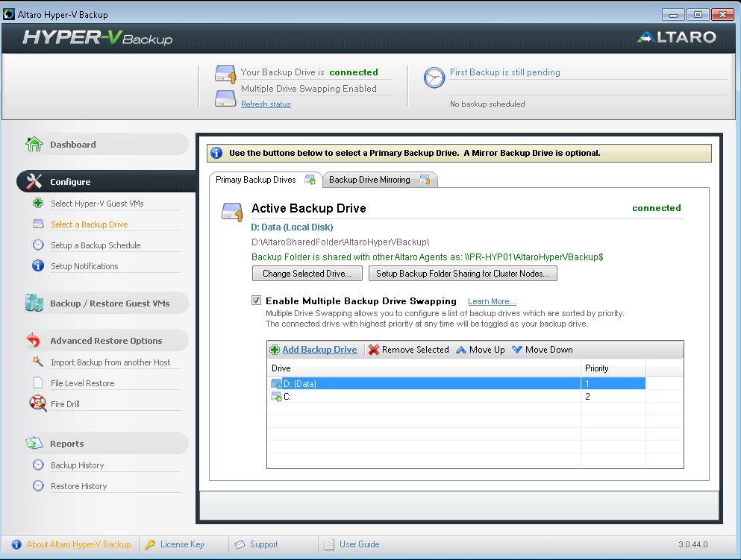Click the red X Remove Selected icon

coord(374,350)
